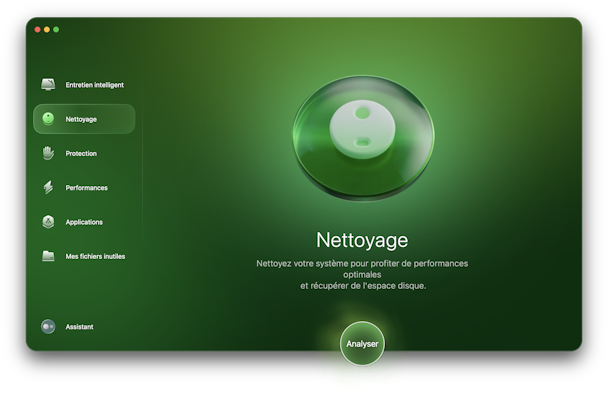Click the green Nettoyage sphere icon in sidebar
Screen dimensions: 608x403
coord(48,119)
